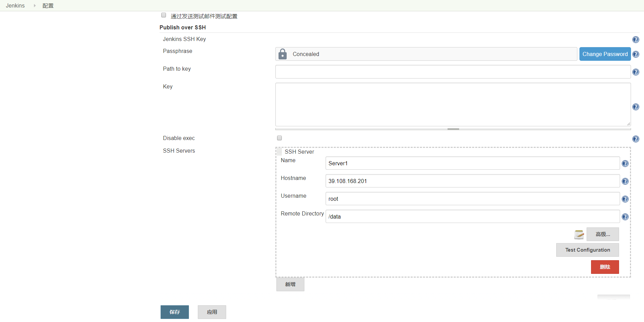This screenshot has height=322, width=644.
Task: Toggle the Disable exec checkbox
Action: [279, 138]
